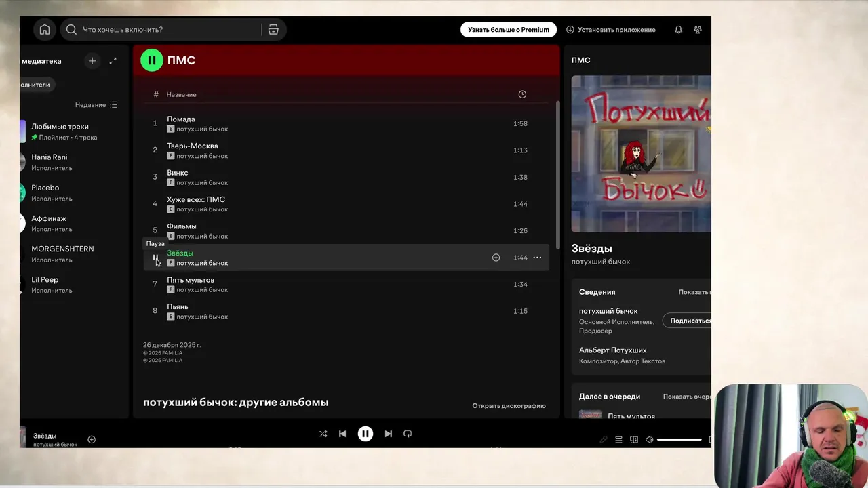Viewport: 868px width, 488px height.
Task: Skip to next track
Action: tap(389, 434)
